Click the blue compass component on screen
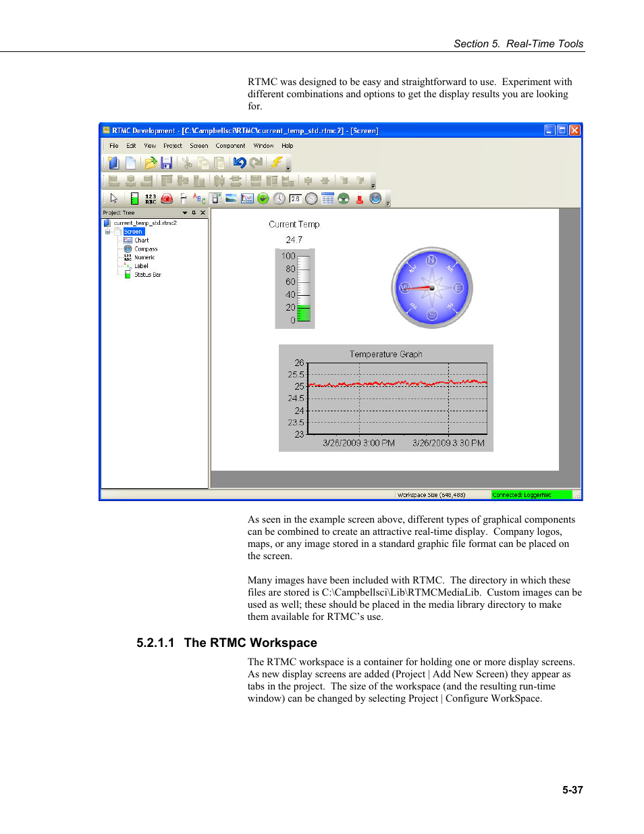Screen dimensions: 644x834 point(432,288)
